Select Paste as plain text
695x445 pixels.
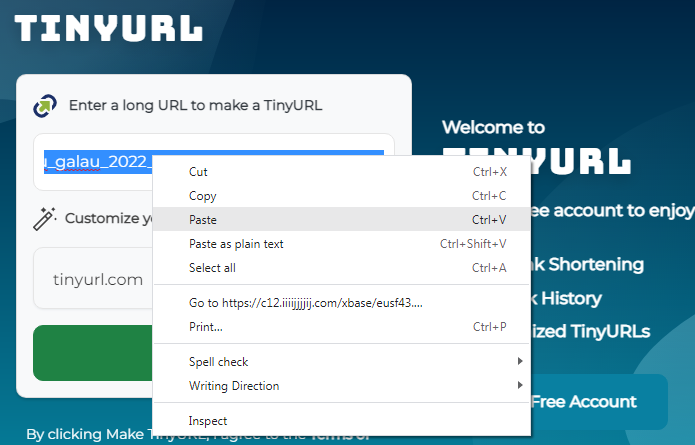[342, 244]
